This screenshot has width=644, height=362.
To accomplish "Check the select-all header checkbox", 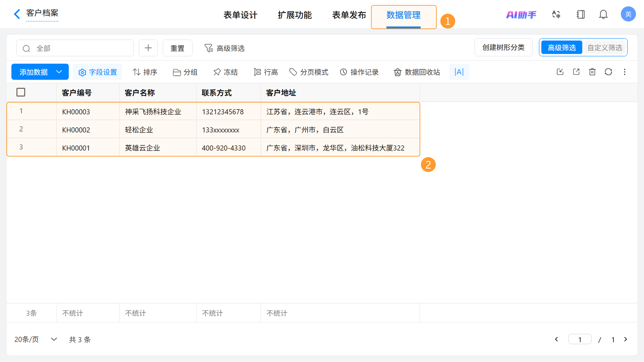I will point(21,92).
